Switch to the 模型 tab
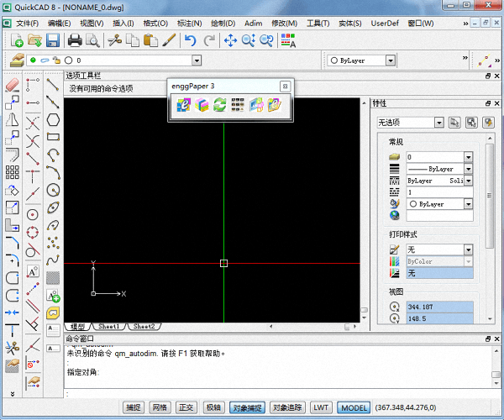The width and height of the screenshot is (504, 420). [77, 327]
